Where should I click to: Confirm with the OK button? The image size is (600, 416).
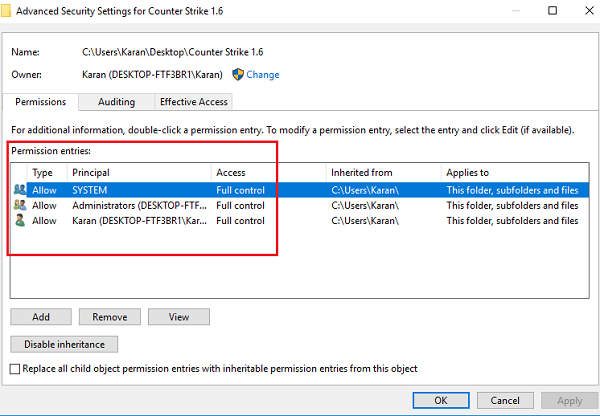(x=441, y=400)
